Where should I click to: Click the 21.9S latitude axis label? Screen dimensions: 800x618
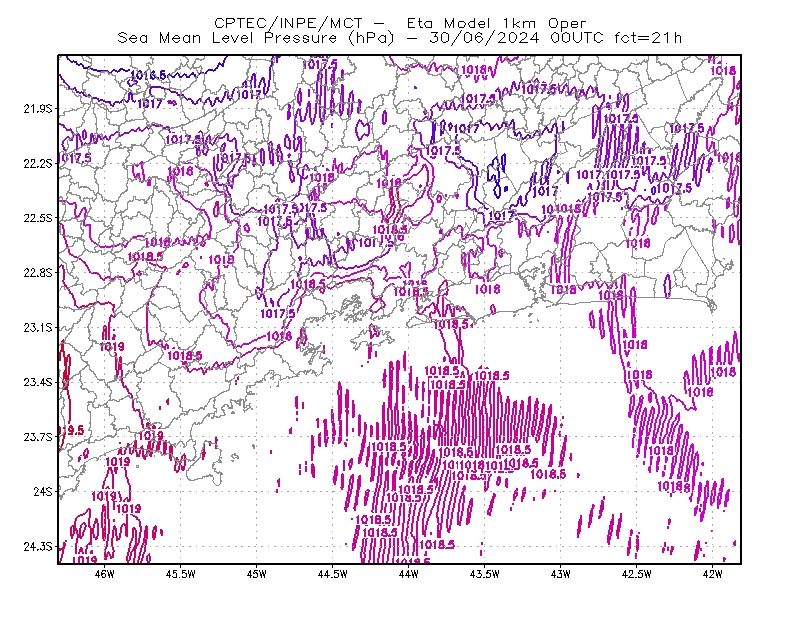[38, 109]
